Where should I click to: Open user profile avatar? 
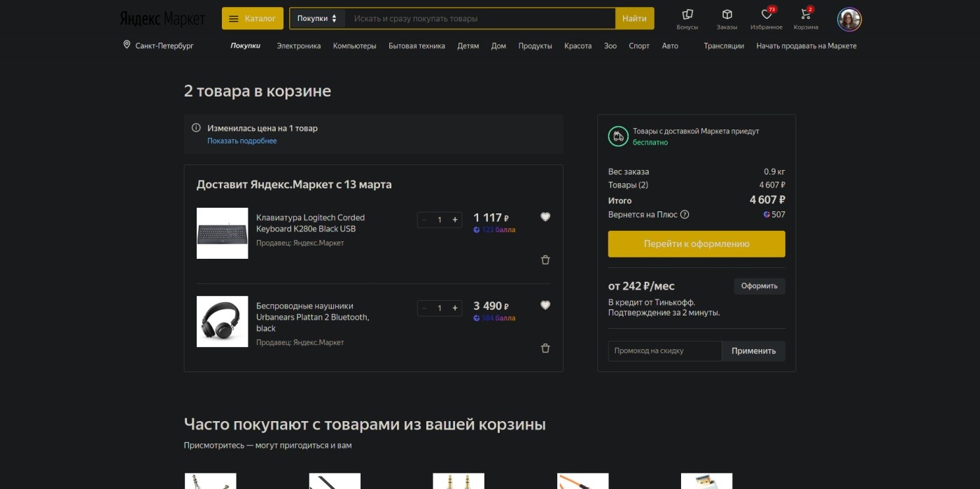[849, 20]
